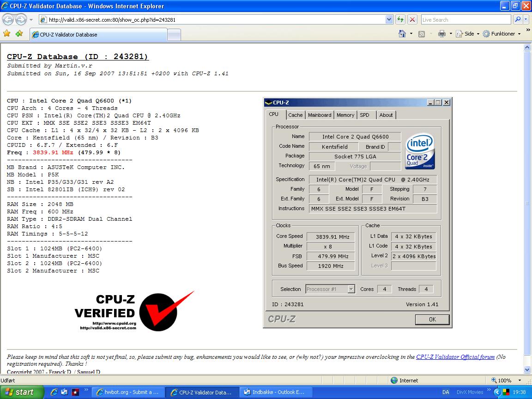Image resolution: width=532 pixels, height=399 pixels.
Task: Click the red 3839.91 MHz frequency text
Action: pos(53,152)
